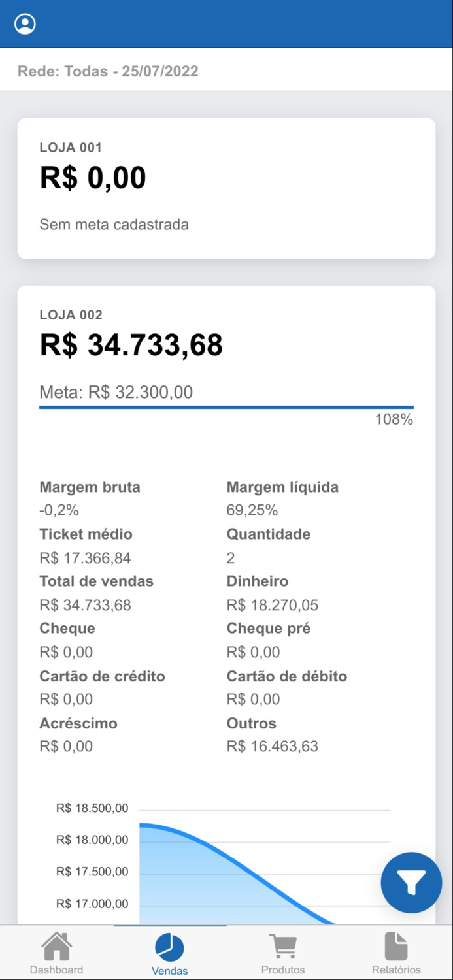Select the R$ 34.733,68 total amount

click(x=131, y=345)
